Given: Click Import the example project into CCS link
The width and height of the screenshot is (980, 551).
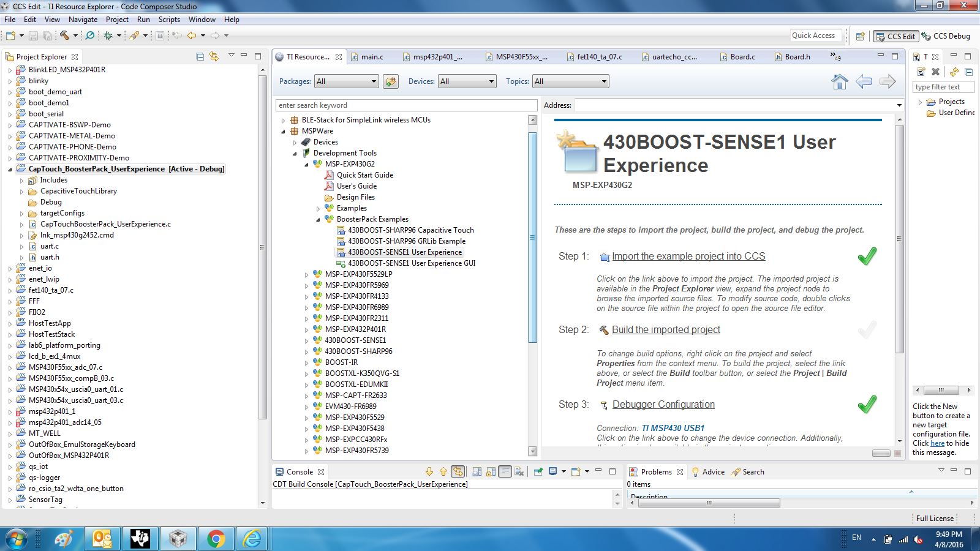Looking at the screenshot, I should [688, 257].
